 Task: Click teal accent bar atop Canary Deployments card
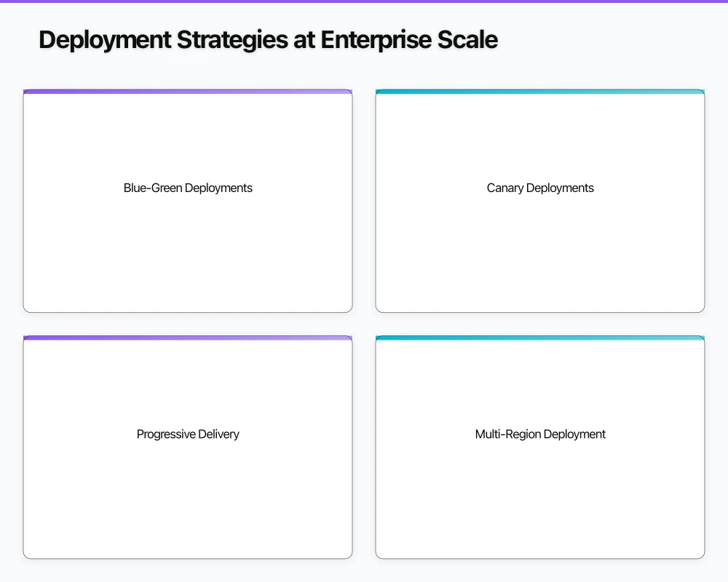pyautogui.click(x=540, y=92)
